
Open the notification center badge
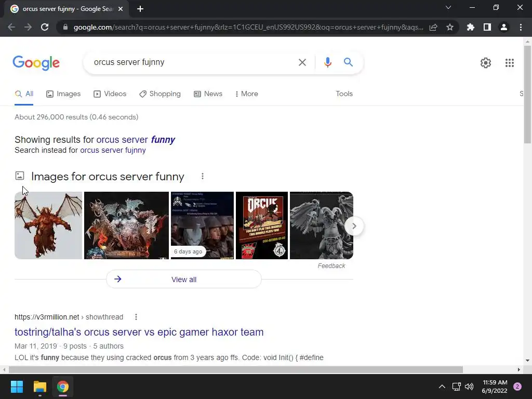click(517, 387)
